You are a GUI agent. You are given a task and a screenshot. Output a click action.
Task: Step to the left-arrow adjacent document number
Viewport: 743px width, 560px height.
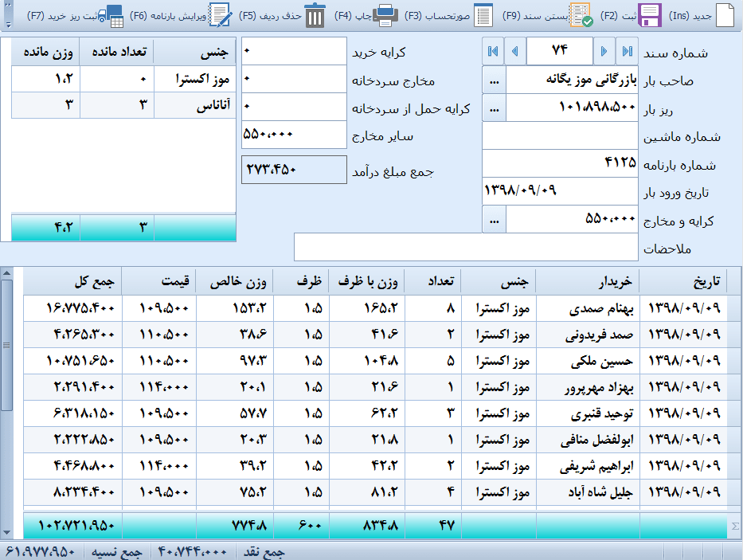(x=515, y=52)
